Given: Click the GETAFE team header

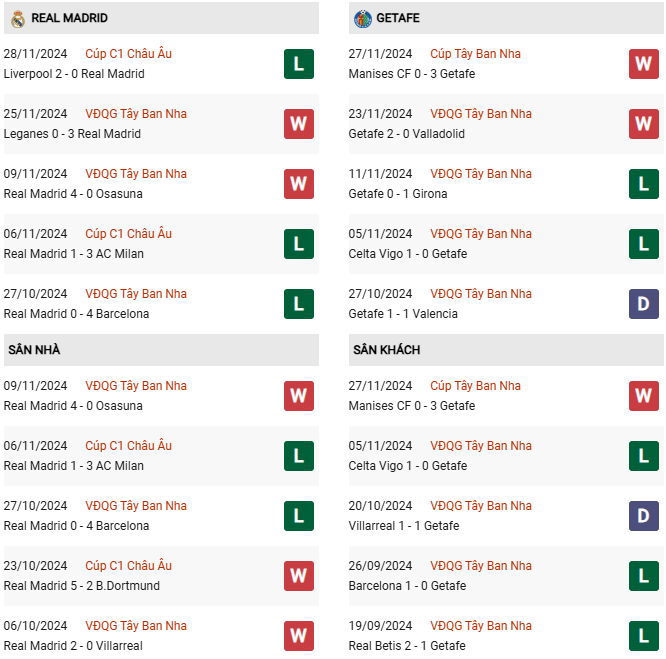Looking at the screenshot, I should [x=506, y=18].
